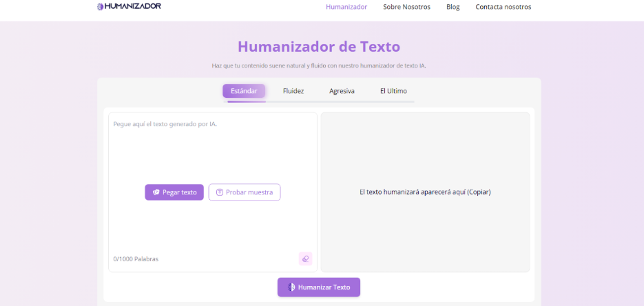The height and width of the screenshot is (306, 644).
Task: Switch to Agresiva mode tab
Action: pyautogui.click(x=342, y=91)
